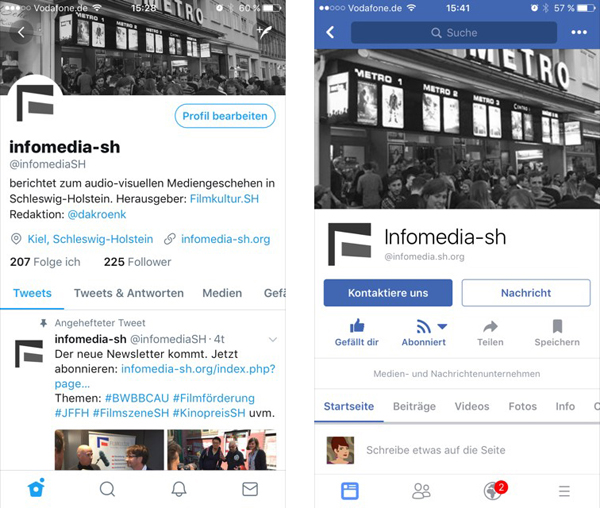
Task: Toggle the Gefällt dir like button
Action: click(x=357, y=332)
